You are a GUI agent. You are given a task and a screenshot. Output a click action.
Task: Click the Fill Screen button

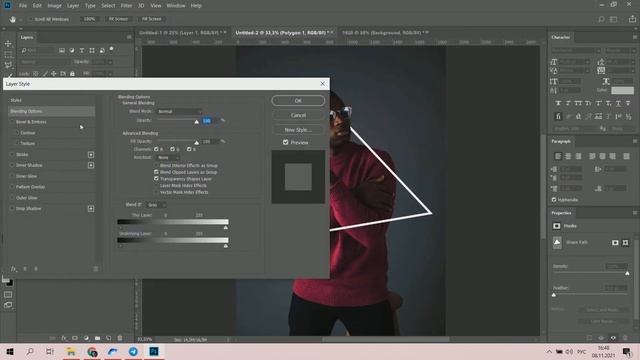click(x=151, y=19)
